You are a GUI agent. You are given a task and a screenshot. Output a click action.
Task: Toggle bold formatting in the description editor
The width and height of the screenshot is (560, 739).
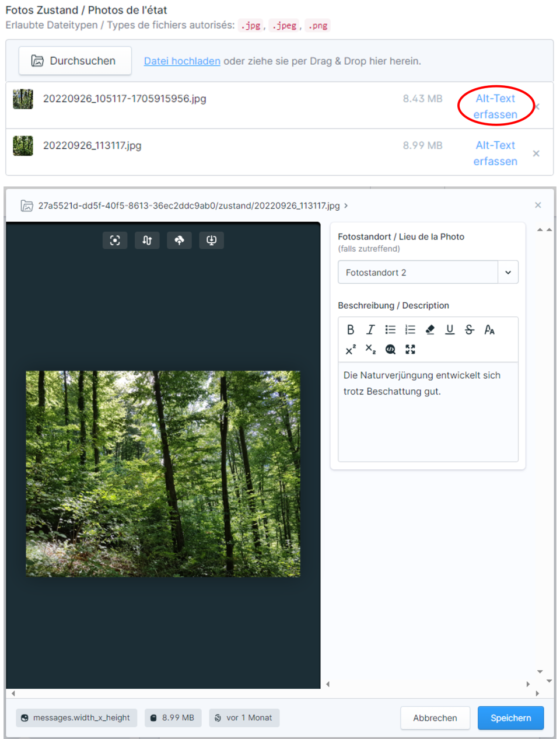coord(351,330)
